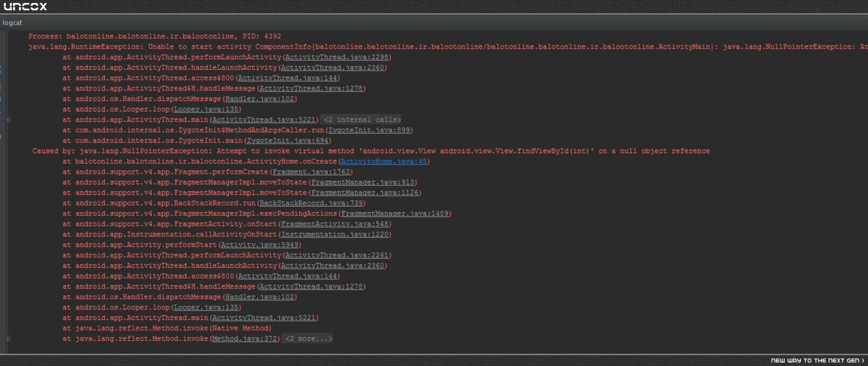This screenshot has height=366, width=868.
Task: Open ZygoteInit.java:899 link
Action: (x=369, y=130)
